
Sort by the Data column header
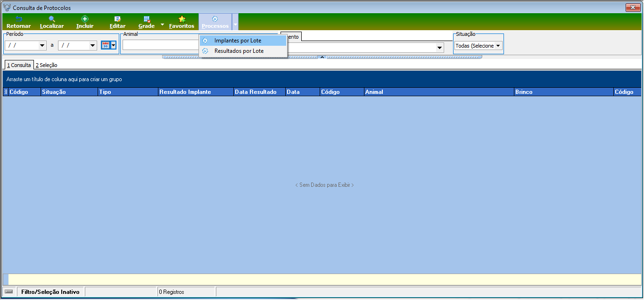pos(302,92)
